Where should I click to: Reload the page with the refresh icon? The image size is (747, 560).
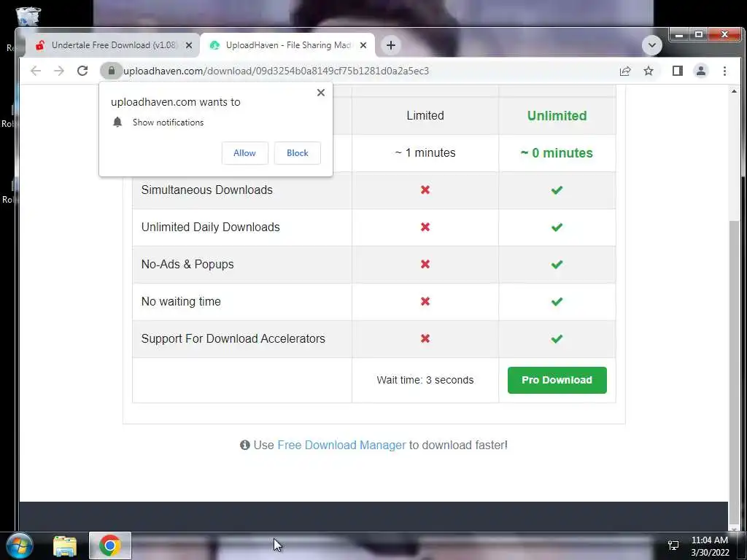pyautogui.click(x=82, y=71)
